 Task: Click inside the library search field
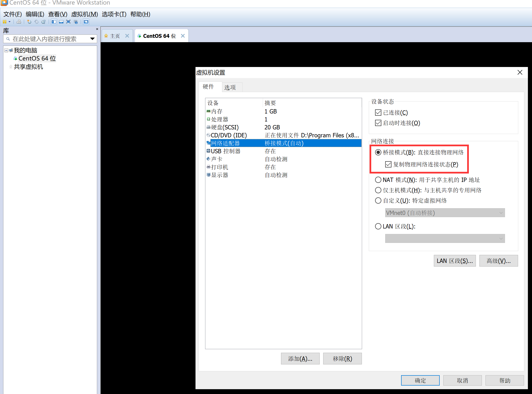pos(48,39)
